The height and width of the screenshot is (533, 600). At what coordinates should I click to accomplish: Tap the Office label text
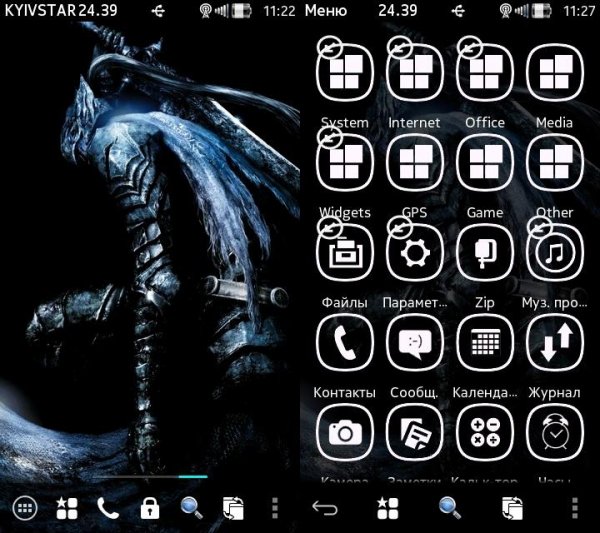point(485,122)
